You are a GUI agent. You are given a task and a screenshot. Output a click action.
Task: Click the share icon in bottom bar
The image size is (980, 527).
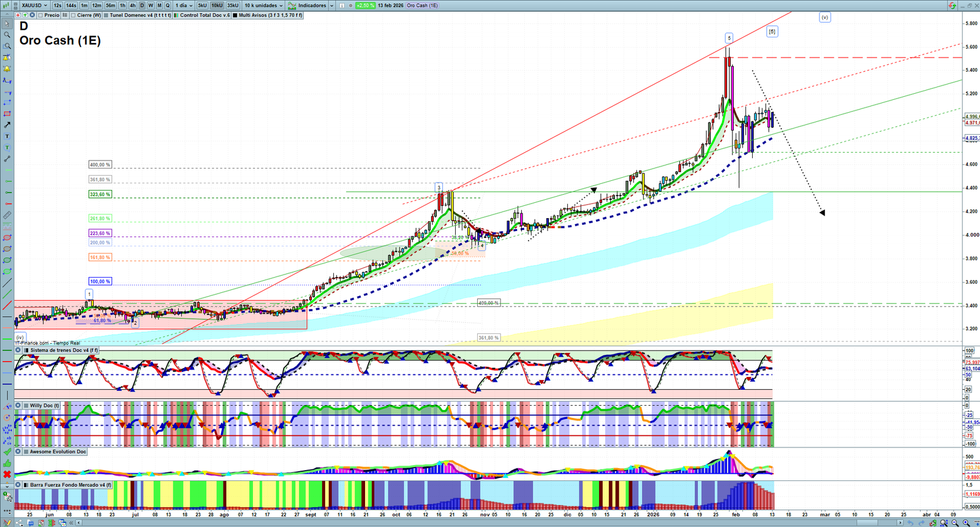click(18, 523)
